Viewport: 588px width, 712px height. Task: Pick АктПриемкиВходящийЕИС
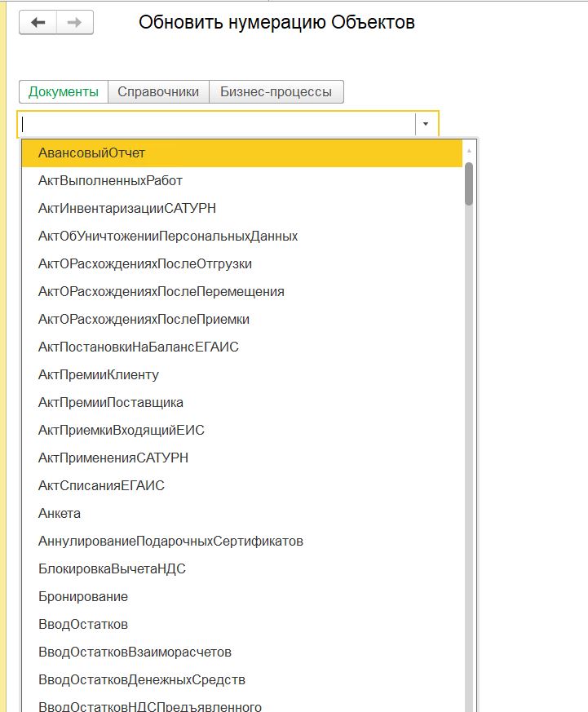coord(242,430)
